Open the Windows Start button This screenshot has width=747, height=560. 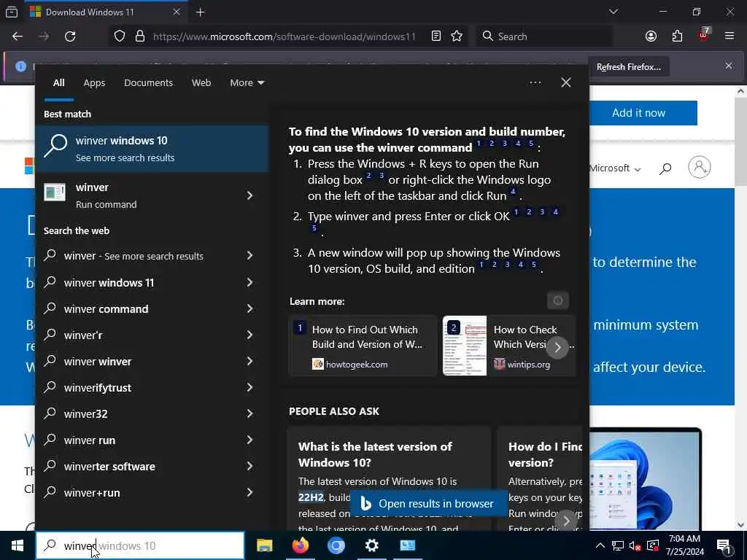tap(18, 545)
